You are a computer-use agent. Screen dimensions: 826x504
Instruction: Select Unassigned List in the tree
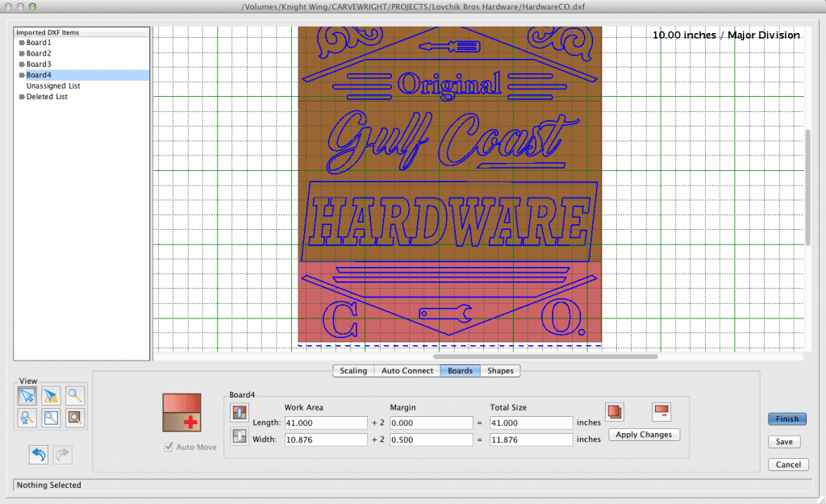coord(52,85)
